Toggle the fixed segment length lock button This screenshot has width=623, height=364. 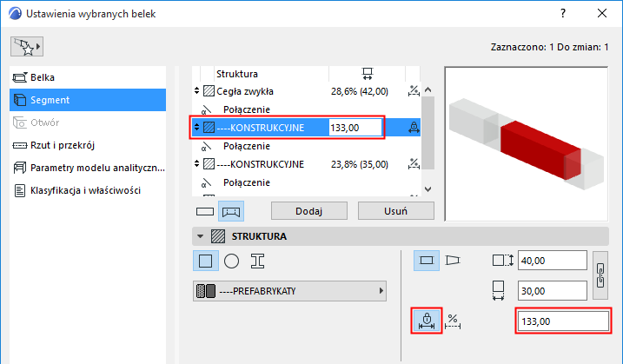pos(427,321)
